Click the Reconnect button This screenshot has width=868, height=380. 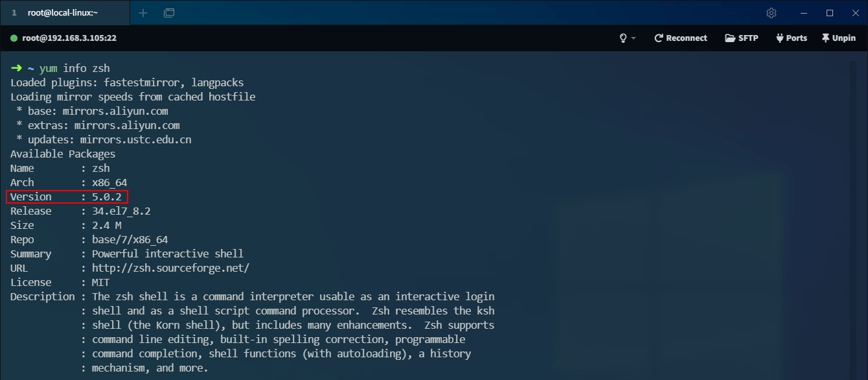(681, 38)
